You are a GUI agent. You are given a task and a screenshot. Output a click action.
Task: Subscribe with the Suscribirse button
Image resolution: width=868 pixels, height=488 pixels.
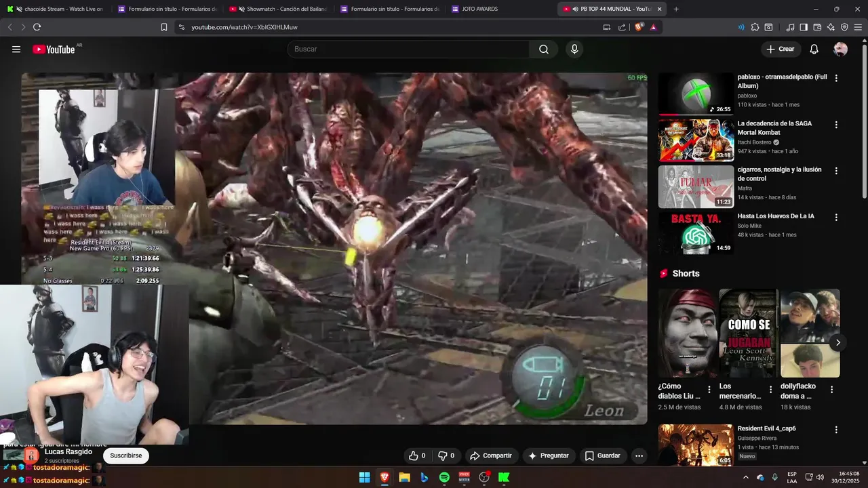[126, 455]
